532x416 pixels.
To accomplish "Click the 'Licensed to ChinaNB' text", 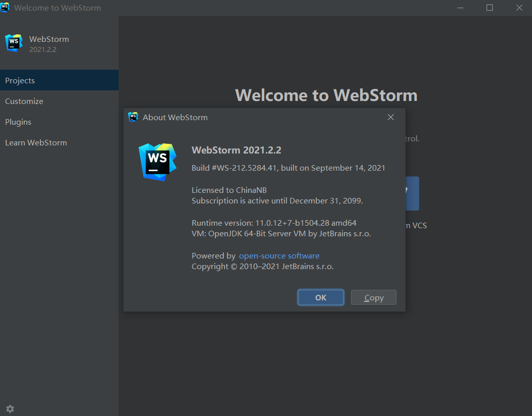I will point(229,190).
